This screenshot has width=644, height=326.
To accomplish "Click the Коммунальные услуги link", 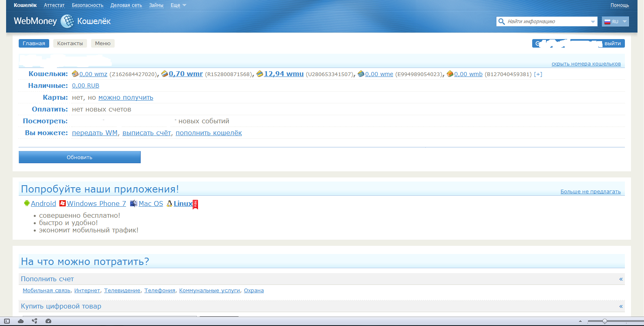I will (209, 291).
